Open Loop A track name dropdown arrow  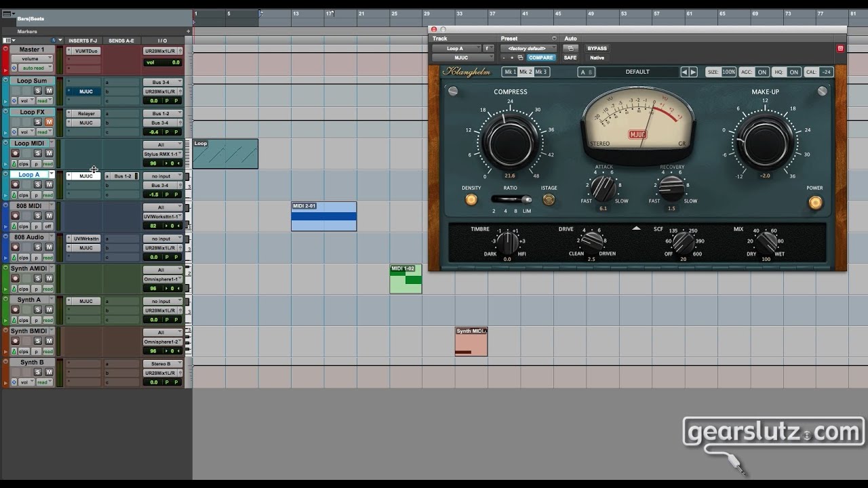click(x=51, y=174)
